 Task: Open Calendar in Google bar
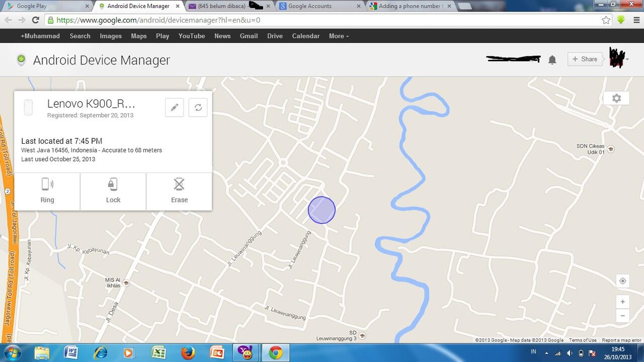pyautogui.click(x=306, y=36)
